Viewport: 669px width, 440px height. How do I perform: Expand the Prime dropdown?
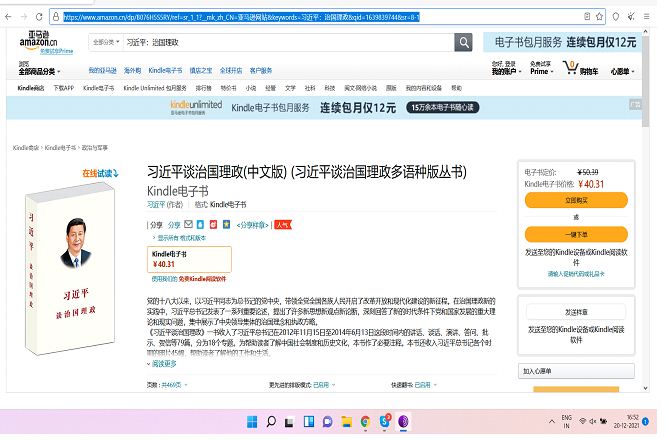coord(541,71)
